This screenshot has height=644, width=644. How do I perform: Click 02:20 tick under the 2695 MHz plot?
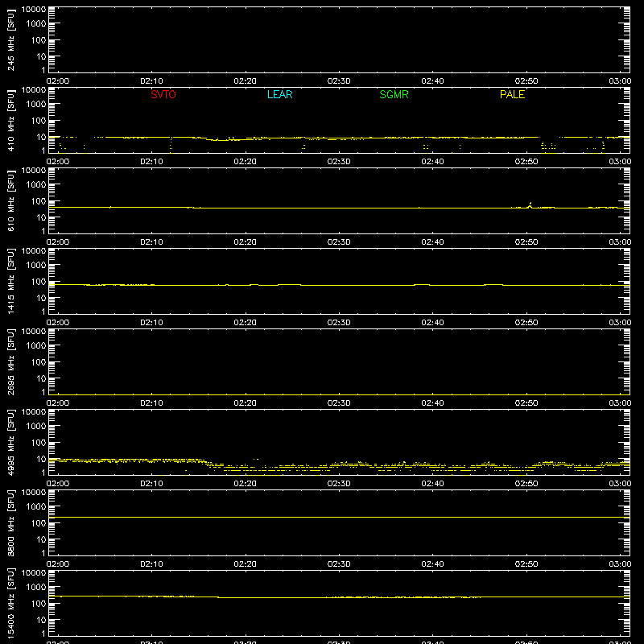[x=246, y=403]
